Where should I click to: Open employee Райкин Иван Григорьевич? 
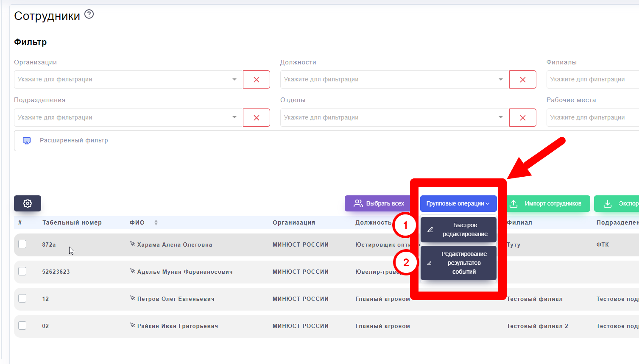pyautogui.click(x=177, y=326)
